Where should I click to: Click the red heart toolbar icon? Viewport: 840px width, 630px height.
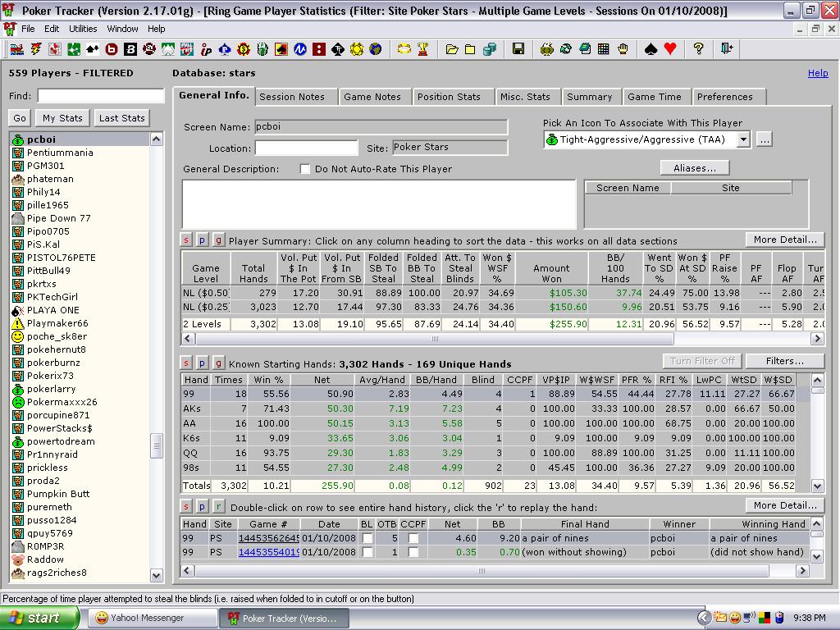pyautogui.click(x=669, y=49)
